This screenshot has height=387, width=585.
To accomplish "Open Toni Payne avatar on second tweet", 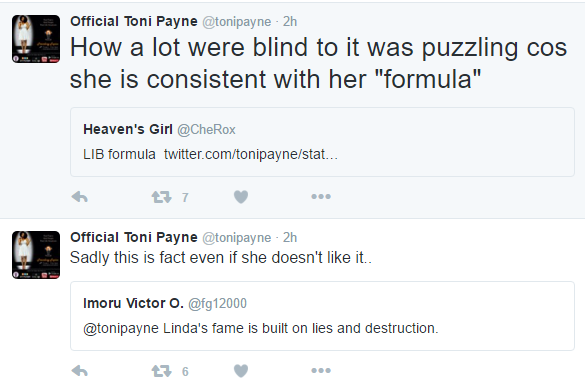I will click(x=36, y=255).
